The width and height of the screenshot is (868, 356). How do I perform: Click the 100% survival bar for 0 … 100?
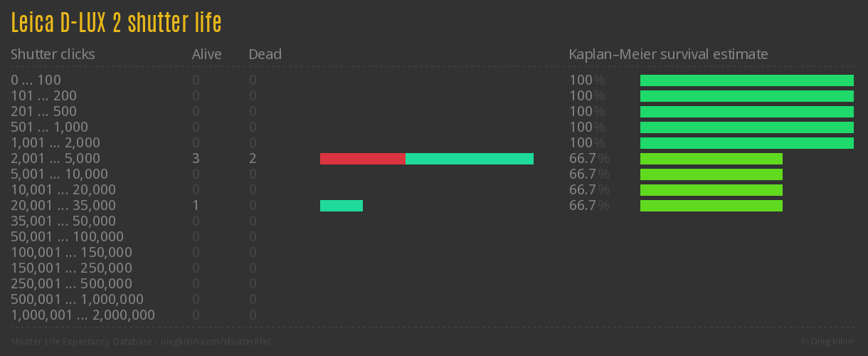click(x=746, y=80)
